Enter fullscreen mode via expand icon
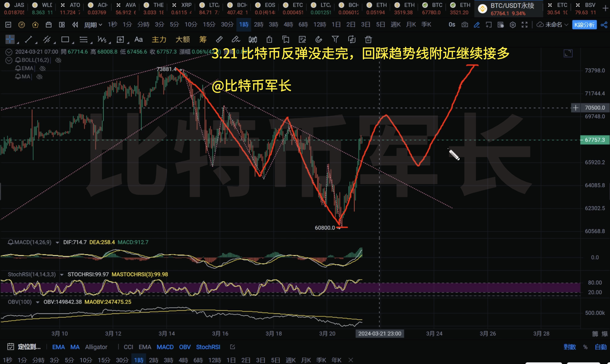This screenshot has width=610, height=364. coord(525,25)
